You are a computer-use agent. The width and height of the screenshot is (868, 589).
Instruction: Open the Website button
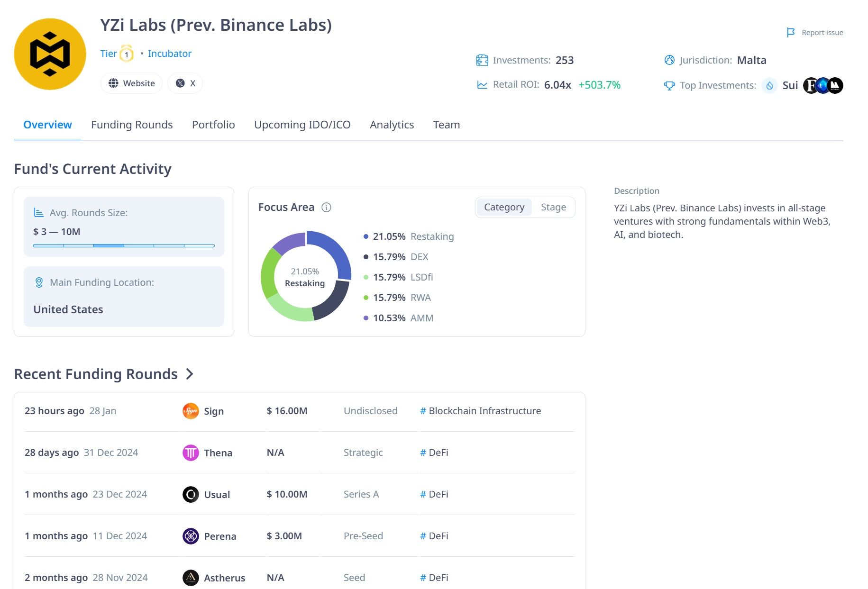[131, 83]
